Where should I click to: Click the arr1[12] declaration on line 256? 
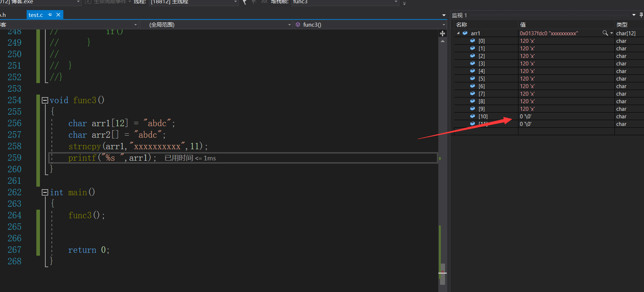122,123
